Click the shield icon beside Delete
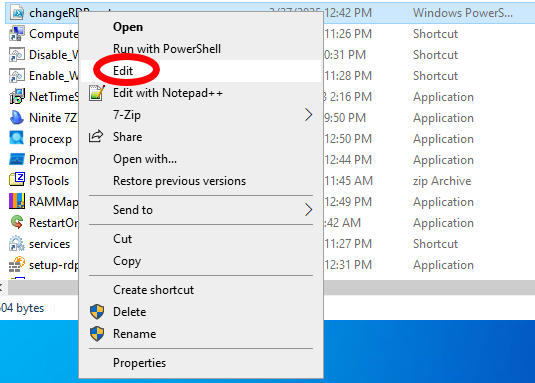The height and width of the screenshot is (383, 535). coord(97,312)
